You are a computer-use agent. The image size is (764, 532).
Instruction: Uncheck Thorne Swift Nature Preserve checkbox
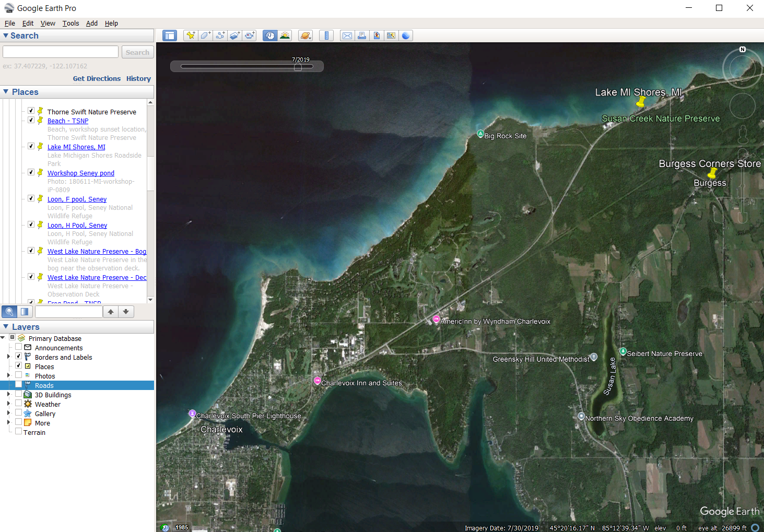coord(31,111)
